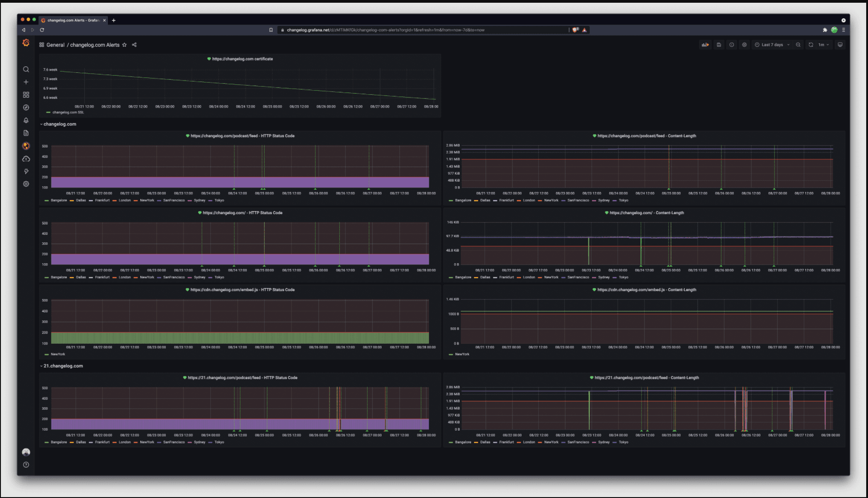Screen dimensions: 868x498
Task: Zoom out the time range
Action: click(798, 45)
